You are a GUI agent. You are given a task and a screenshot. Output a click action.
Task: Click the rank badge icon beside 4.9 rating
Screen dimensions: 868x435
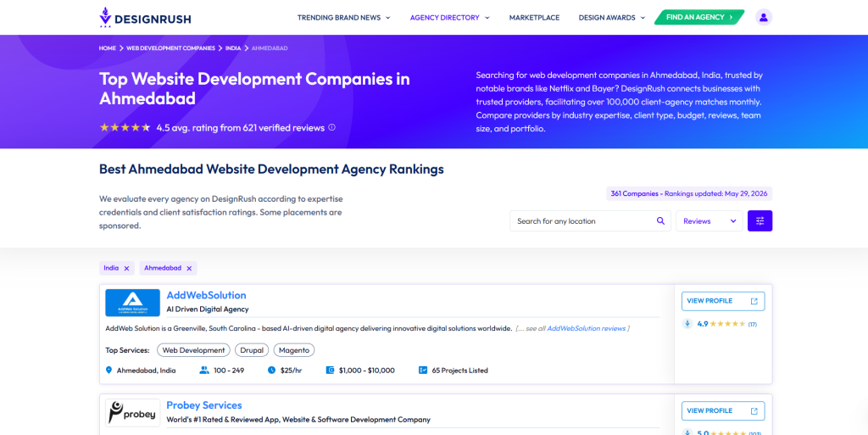point(687,324)
